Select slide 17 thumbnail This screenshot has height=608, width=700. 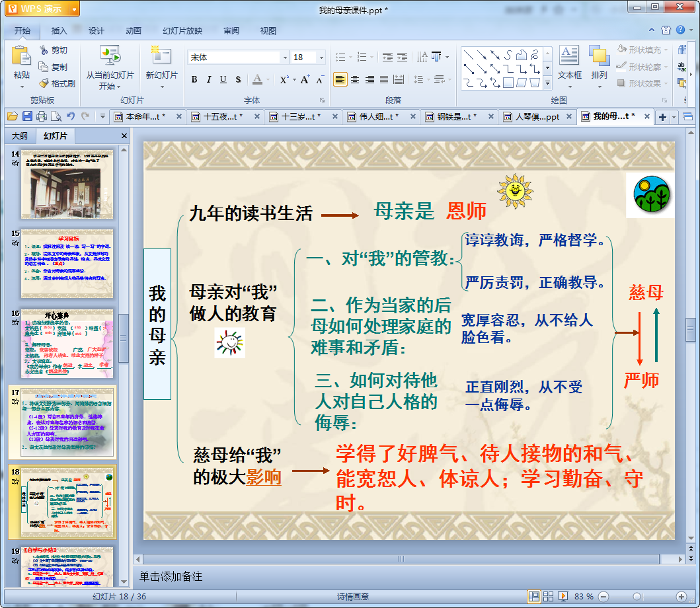[x=67, y=422]
